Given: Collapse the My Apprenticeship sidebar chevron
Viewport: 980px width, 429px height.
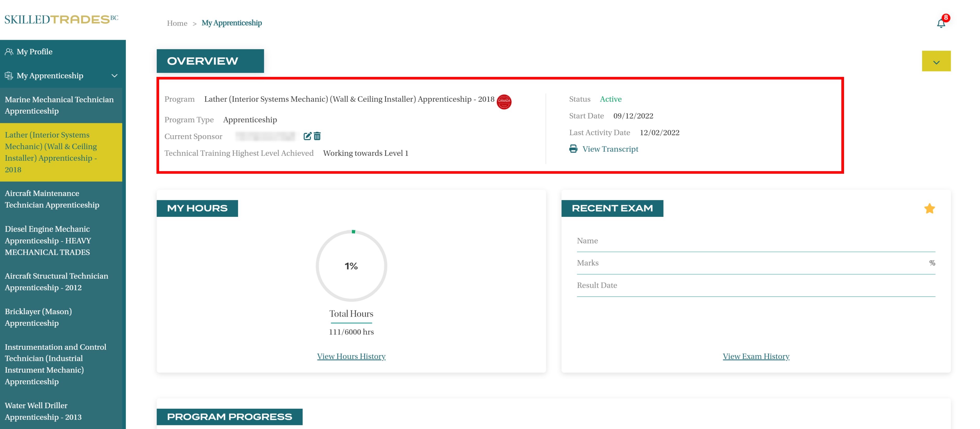Looking at the screenshot, I should pyautogui.click(x=114, y=76).
